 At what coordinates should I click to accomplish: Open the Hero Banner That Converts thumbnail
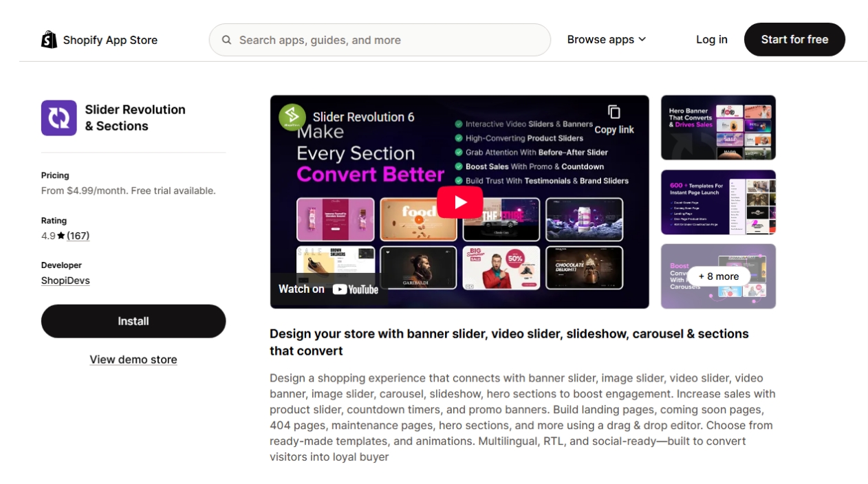[x=718, y=128]
